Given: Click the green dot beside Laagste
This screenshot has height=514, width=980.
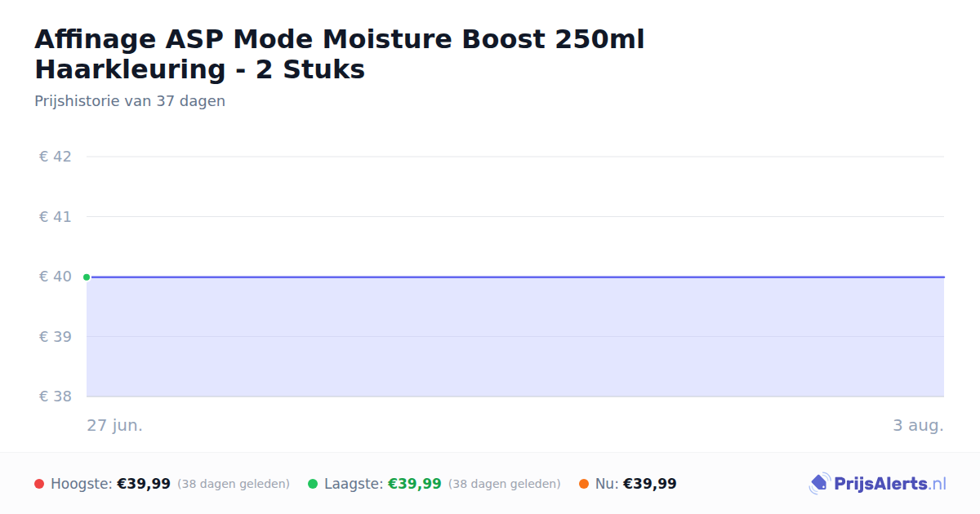Looking at the screenshot, I should coord(313,484).
